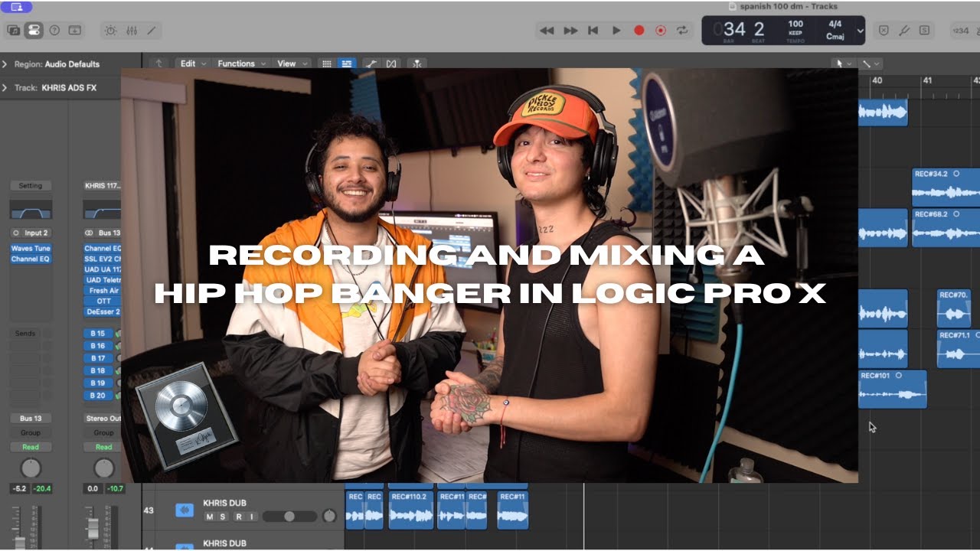The width and height of the screenshot is (980, 551).
Task: Open the Waves Tune plug-in slot
Action: click(31, 249)
